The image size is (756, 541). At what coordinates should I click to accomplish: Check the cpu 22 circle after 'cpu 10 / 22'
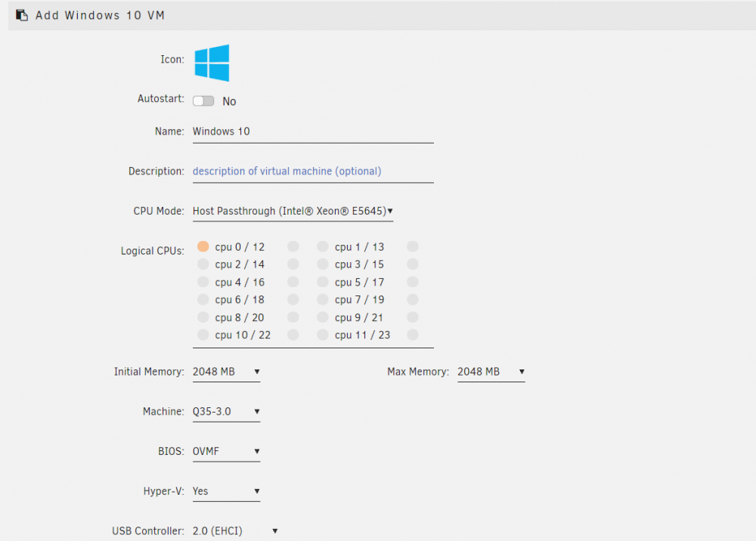coord(293,335)
